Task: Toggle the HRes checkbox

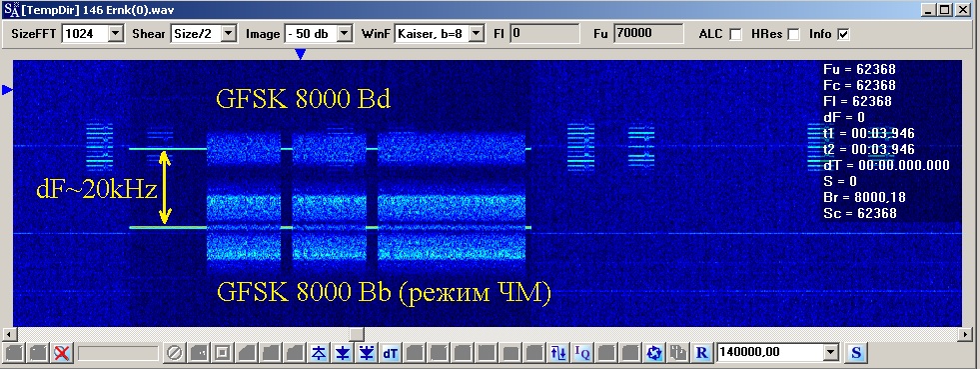Action: pyautogui.click(x=793, y=34)
